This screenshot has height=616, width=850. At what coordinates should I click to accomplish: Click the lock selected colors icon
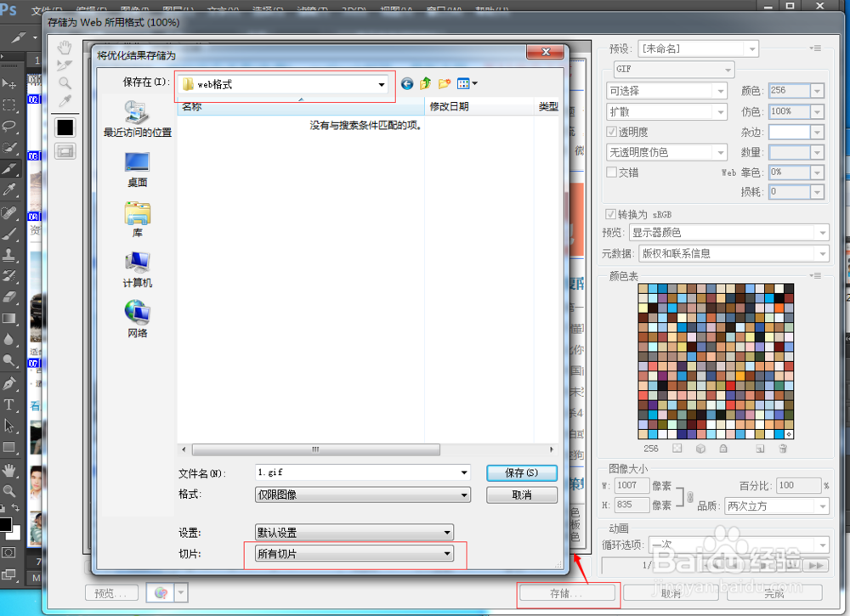723,448
